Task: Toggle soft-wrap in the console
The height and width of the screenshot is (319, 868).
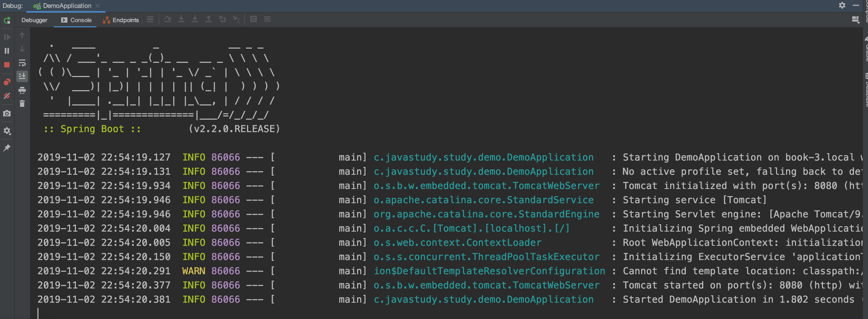Action: pyautogui.click(x=22, y=63)
